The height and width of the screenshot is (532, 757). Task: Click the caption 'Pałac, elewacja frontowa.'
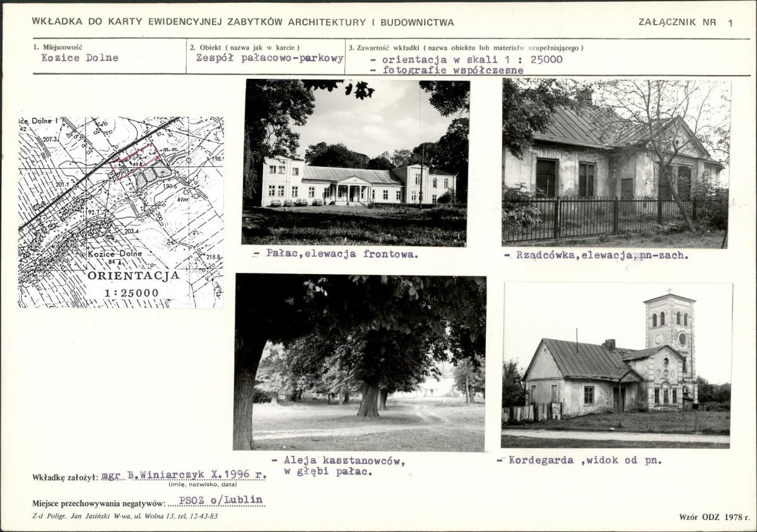[x=335, y=255]
